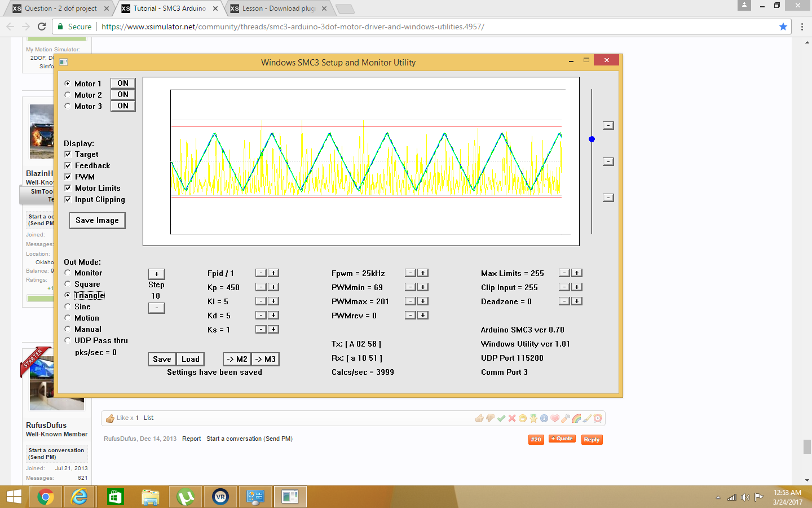
Task: Decrease Max Limits value
Action: pyautogui.click(x=564, y=273)
